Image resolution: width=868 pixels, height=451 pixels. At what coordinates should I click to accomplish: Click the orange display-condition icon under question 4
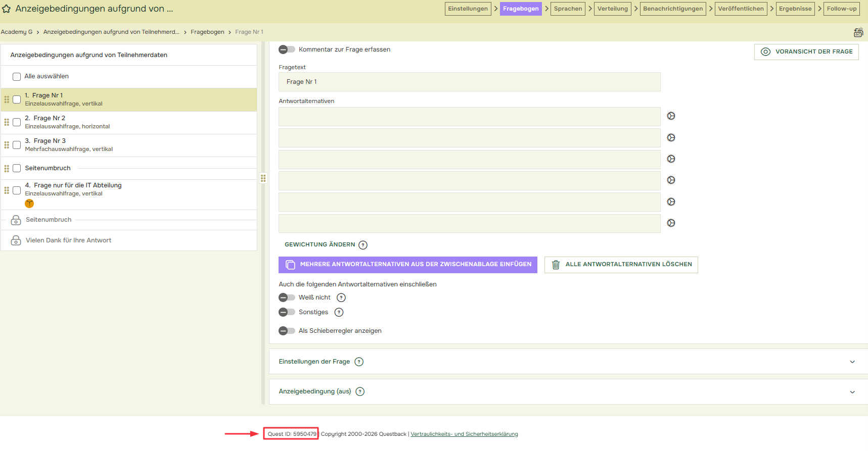pyautogui.click(x=29, y=204)
